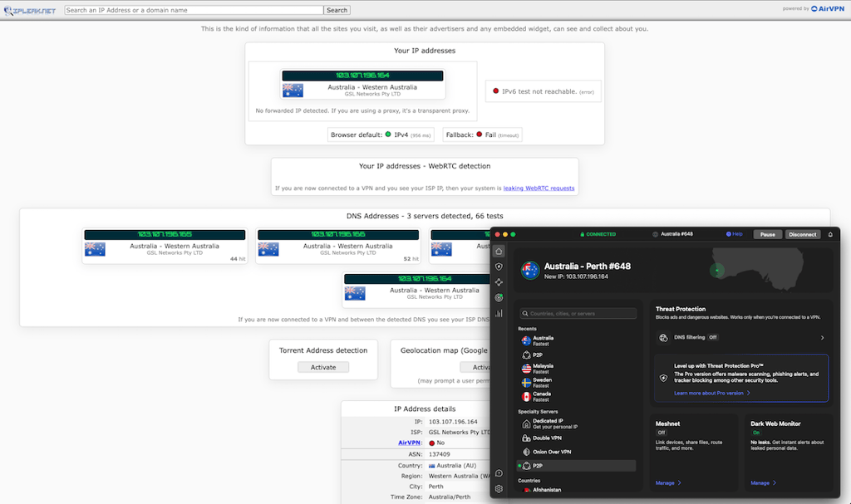Activate Torrent Address detection
The width and height of the screenshot is (851, 504).
[323, 367]
